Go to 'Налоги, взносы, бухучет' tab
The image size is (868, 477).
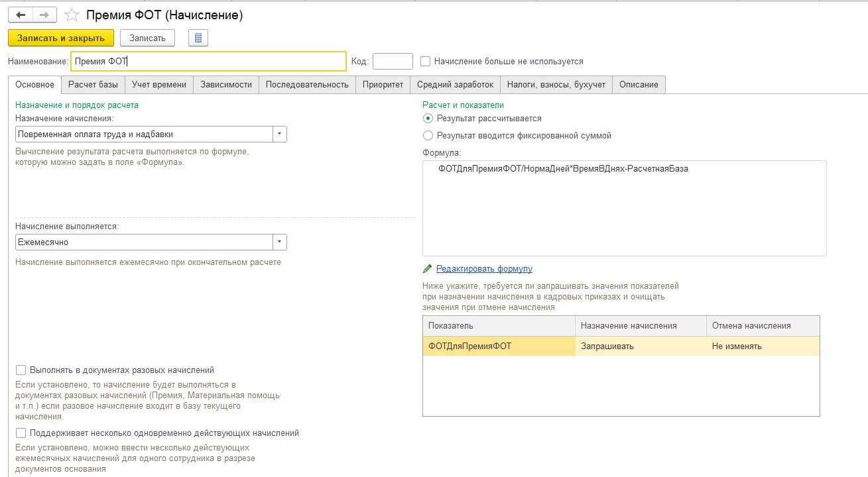click(x=556, y=85)
